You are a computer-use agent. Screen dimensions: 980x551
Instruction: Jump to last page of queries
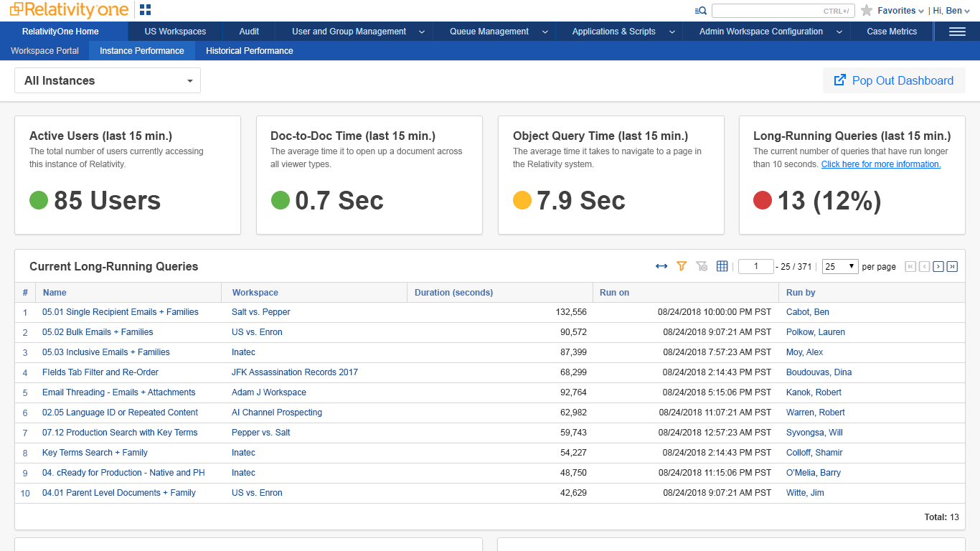coord(952,266)
